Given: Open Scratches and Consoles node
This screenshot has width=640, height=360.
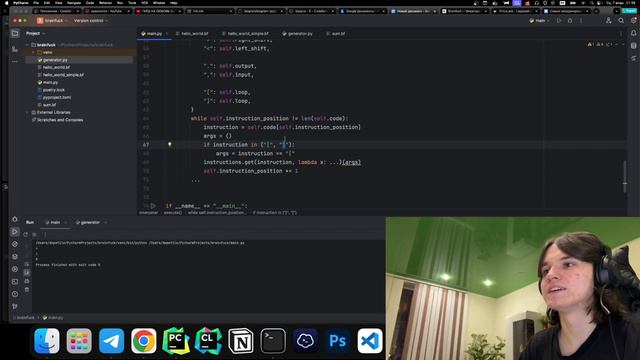Looking at the screenshot, I should pos(60,120).
